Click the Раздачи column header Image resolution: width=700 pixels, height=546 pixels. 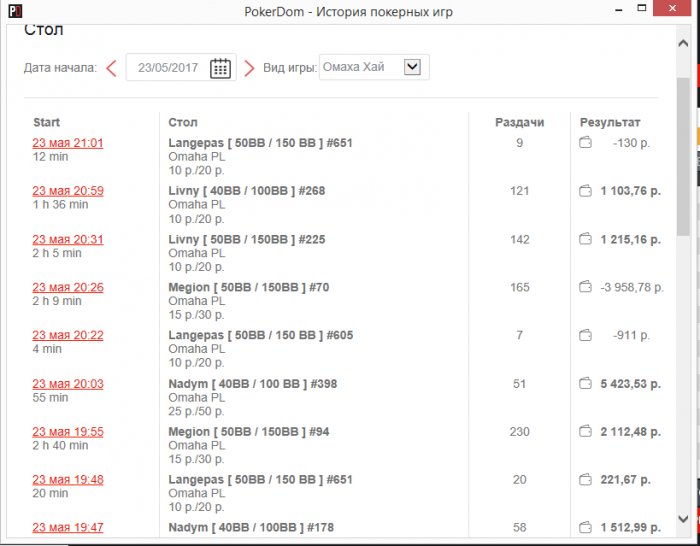pos(520,122)
